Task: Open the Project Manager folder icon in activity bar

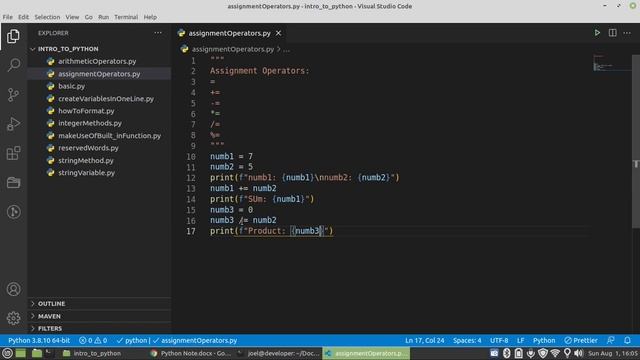Action: (x=13, y=182)
